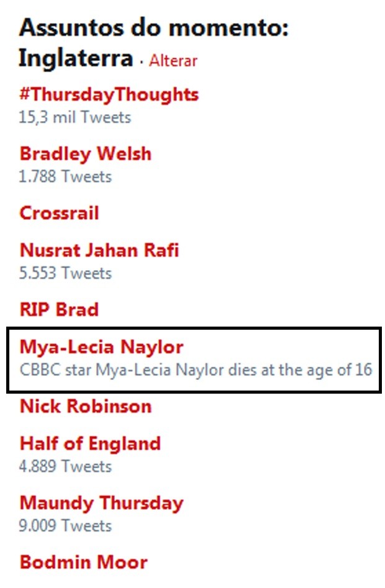Click the highlighted Mya-Lecia Naylor box
This screenshot has width=385, height=588.
[194, 360]
